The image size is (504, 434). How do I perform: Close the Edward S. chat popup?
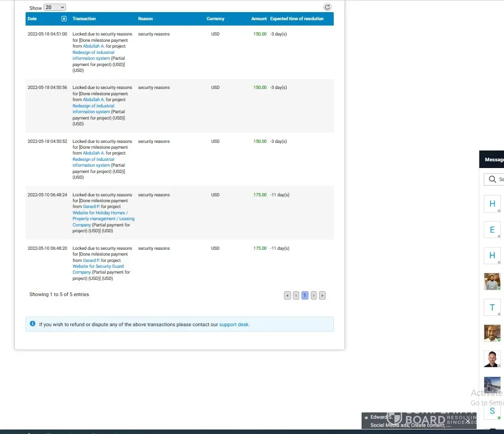click(468, 421)
